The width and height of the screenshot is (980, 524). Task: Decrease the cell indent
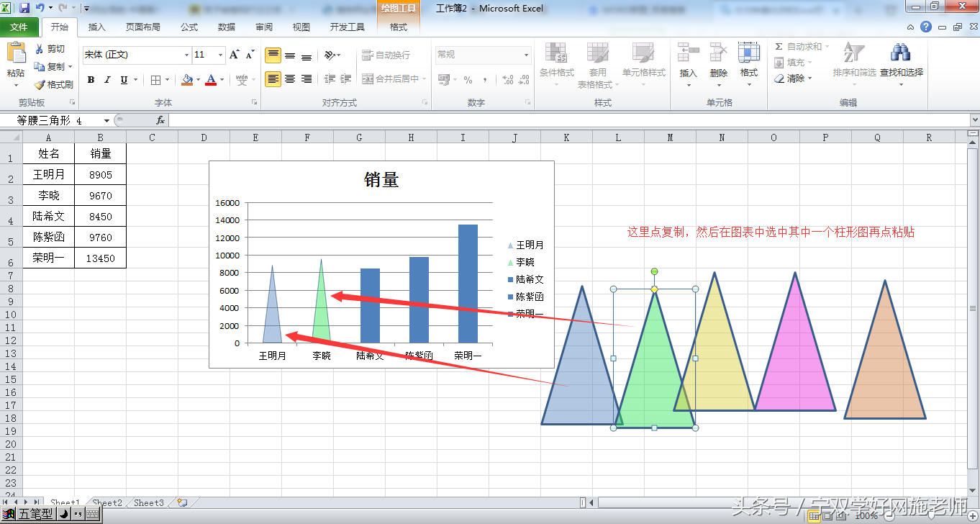click(x=330, y=79)
